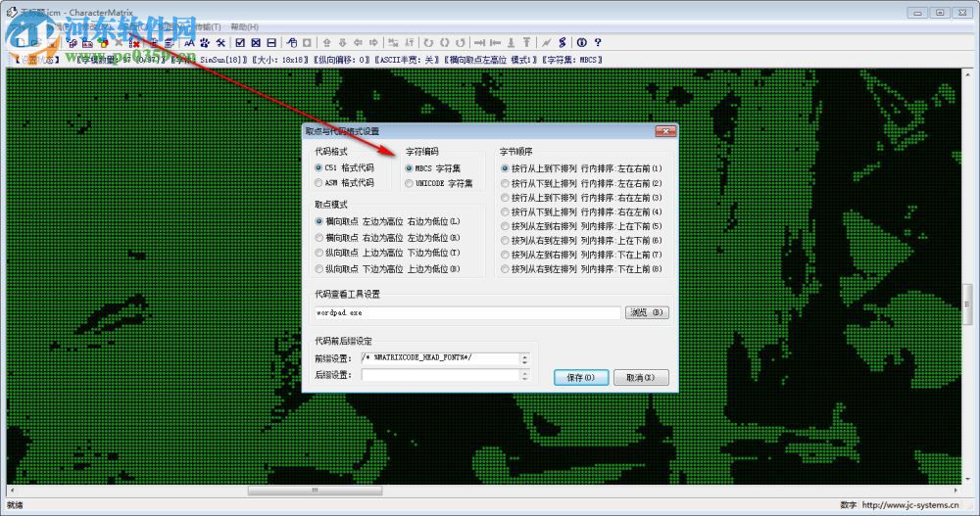
Task: Click the vertical scrollbar down arrow
Action: point(967,479)
